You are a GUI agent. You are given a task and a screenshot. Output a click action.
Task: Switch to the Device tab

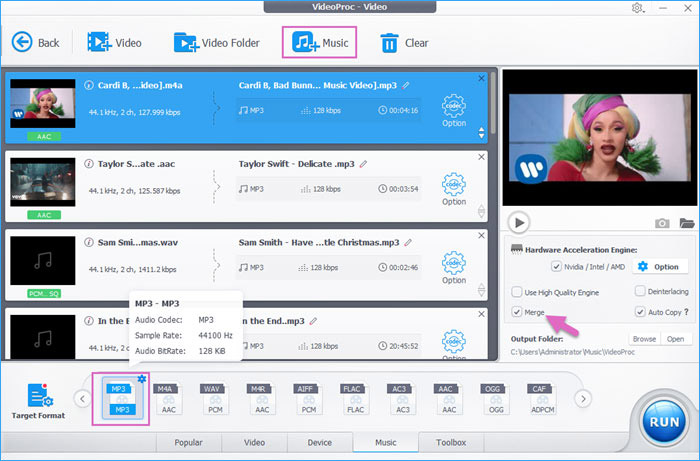(320, 442)
